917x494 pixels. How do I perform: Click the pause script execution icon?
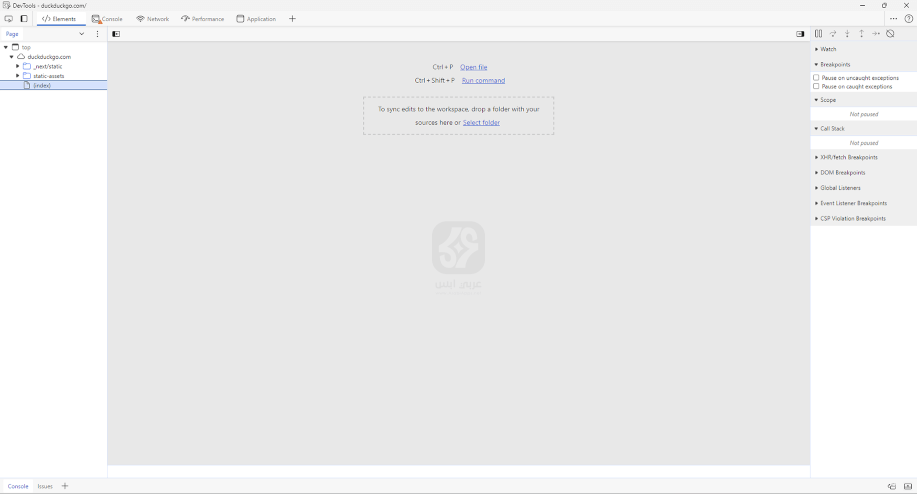819,34
